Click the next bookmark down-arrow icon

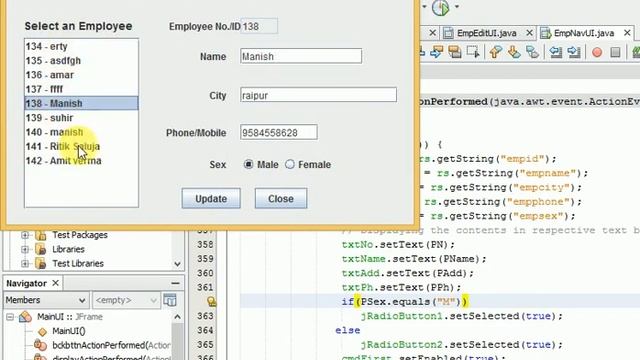point(514,52)
